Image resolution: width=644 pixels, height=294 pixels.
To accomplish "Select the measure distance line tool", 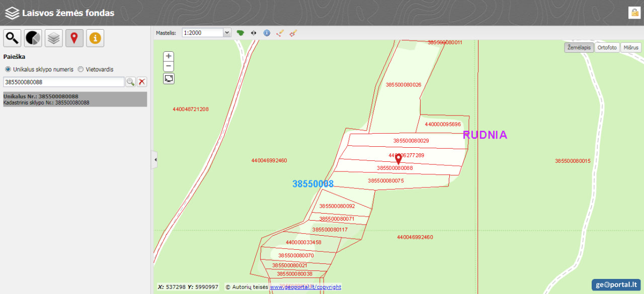I will [280, 33].
